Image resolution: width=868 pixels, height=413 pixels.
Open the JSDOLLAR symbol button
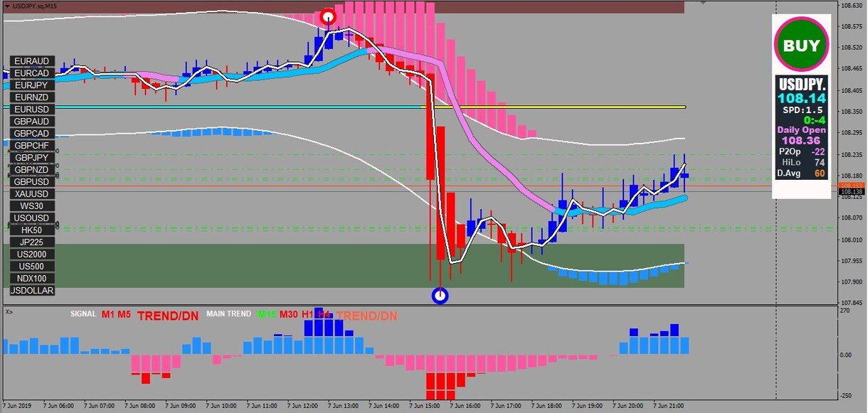[x=32, y=291]
